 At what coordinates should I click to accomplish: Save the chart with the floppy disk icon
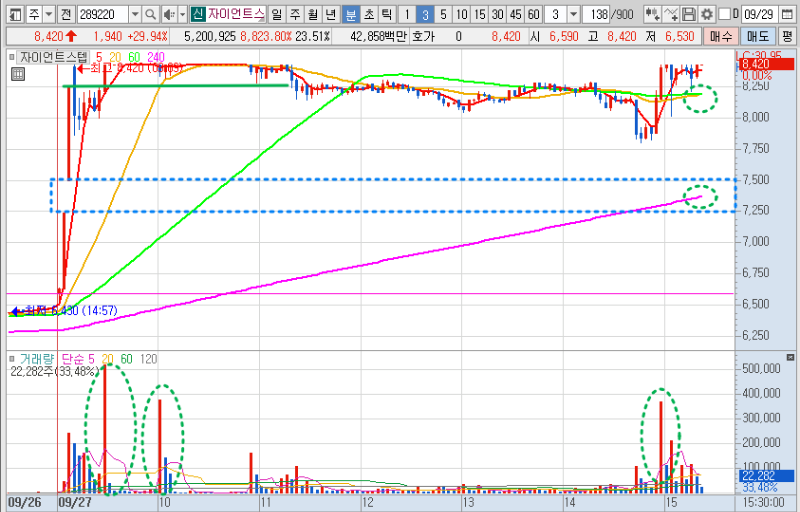tap(689, 14)
